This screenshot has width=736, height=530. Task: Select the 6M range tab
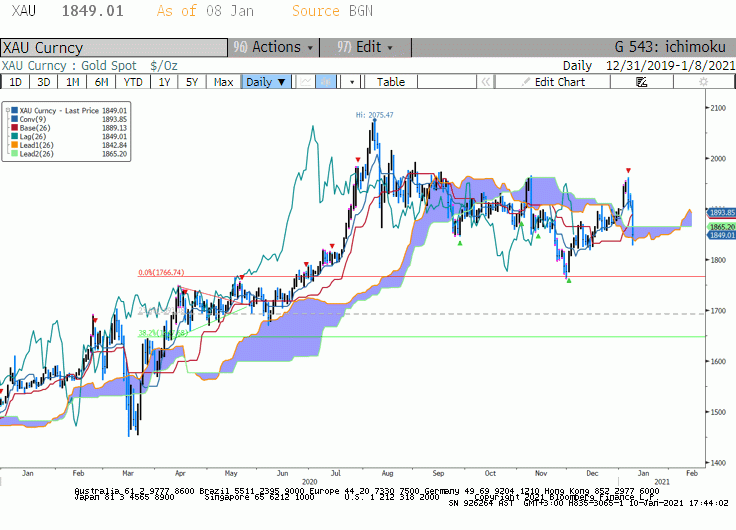(101, 82)
